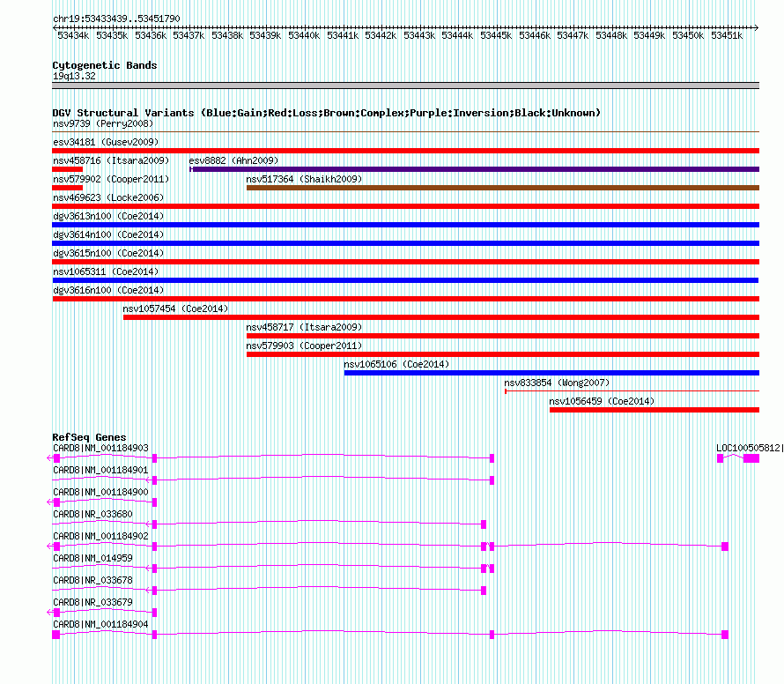Click the CARD8|NM_014959 transcript label
The height and width of the screenshot is (684, 784).
click(x=92, y=559)
